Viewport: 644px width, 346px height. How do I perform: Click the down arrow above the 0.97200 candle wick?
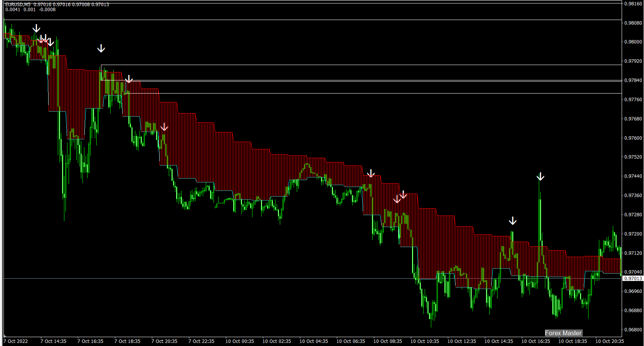point(513,221)
